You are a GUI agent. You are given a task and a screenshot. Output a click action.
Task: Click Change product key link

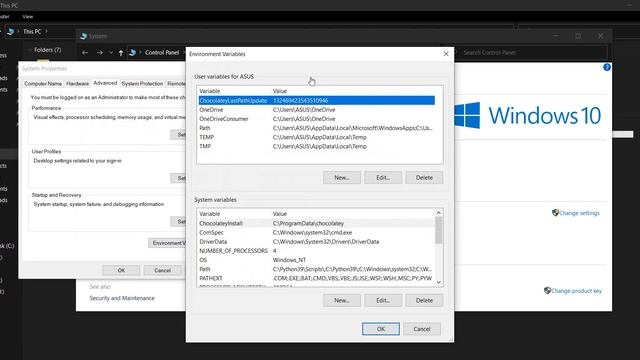click(x=576, y=291)
